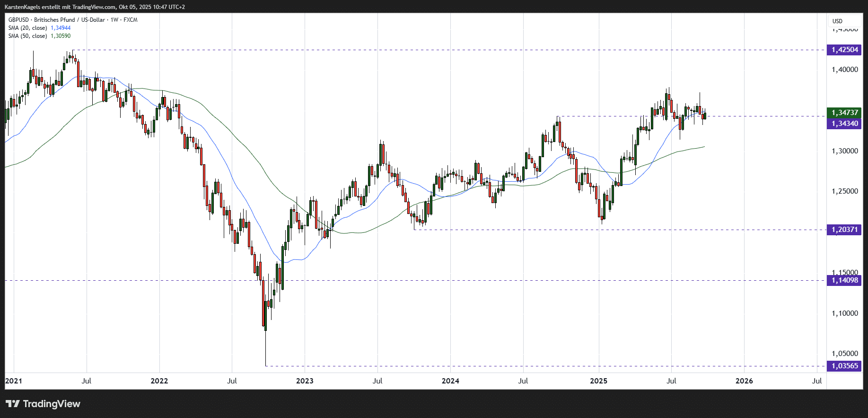Click the 1,20371 support level label

click(844, 230)
